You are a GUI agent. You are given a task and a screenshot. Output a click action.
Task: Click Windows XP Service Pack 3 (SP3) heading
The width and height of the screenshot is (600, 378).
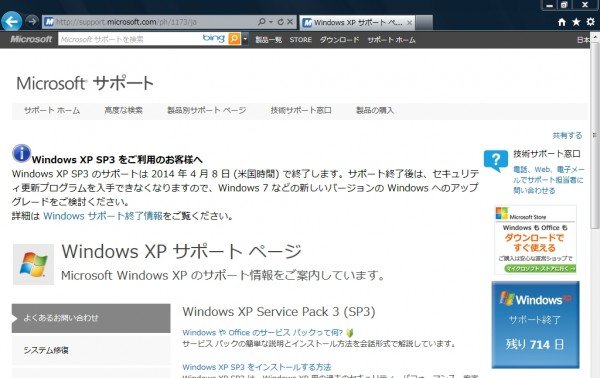click(279, 311)
